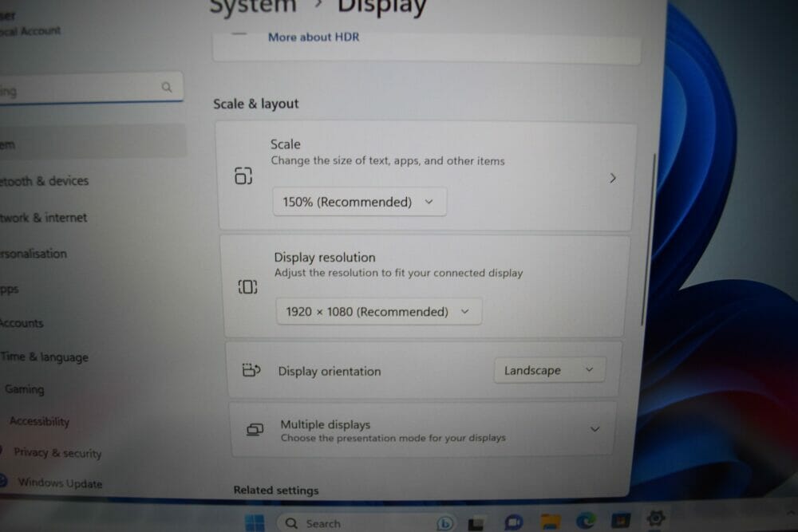798x532 pixels.
Task: Open Windows Update in sidebar
Action: point(60,483)
